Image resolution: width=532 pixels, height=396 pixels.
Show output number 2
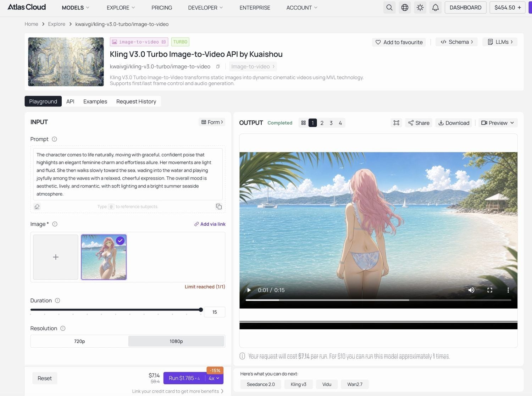coord(322,123)
